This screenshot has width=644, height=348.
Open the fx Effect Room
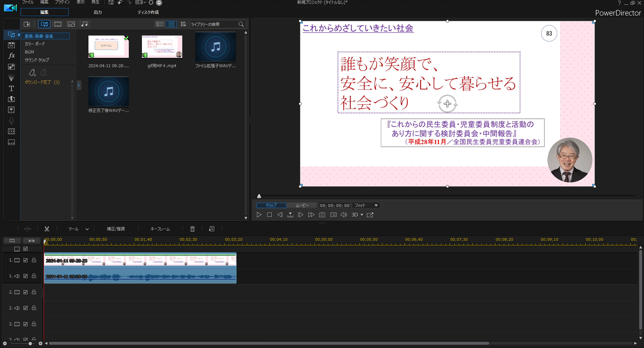[x=11, y=56]
